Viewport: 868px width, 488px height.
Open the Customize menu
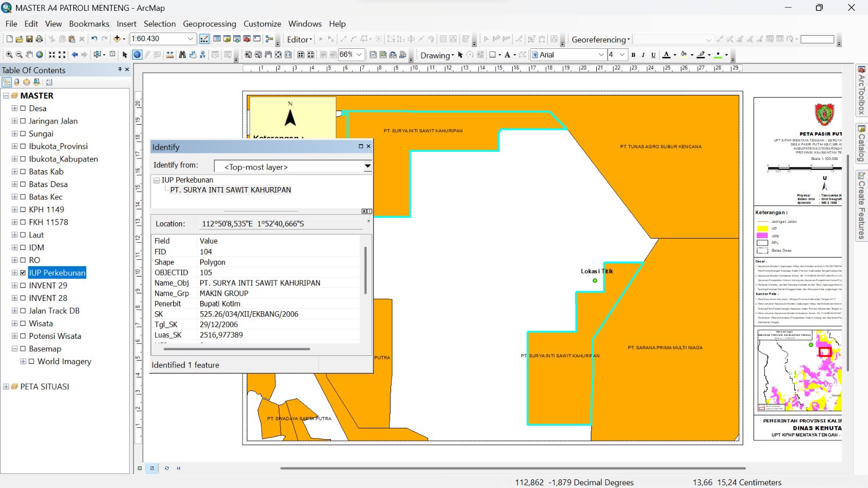[262, 24]
